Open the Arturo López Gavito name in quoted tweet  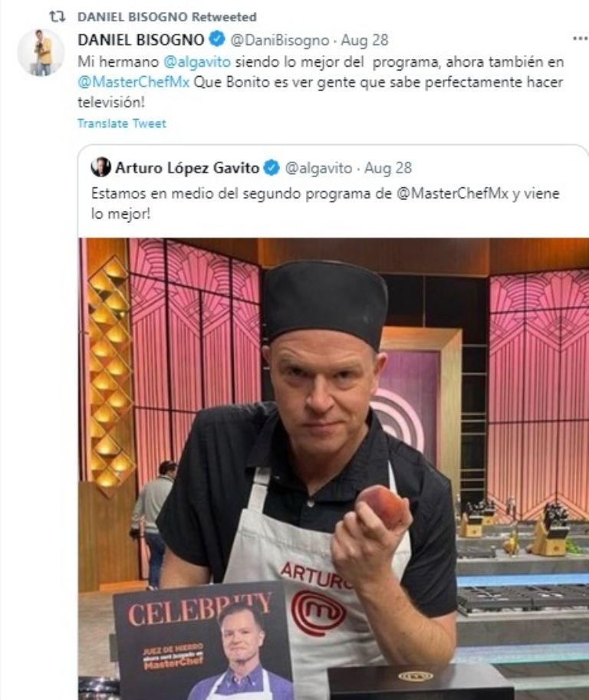tap(187, 168)
